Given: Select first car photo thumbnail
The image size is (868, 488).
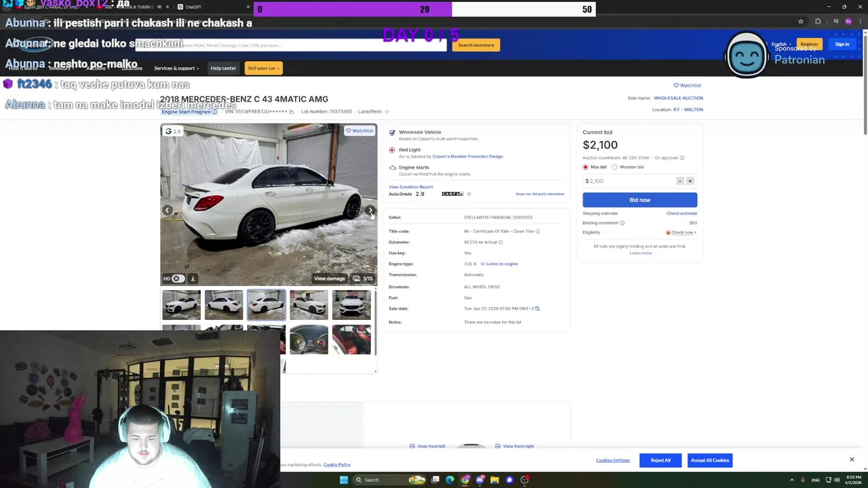Looking at the screenshot, I should [x=181, y=305].
